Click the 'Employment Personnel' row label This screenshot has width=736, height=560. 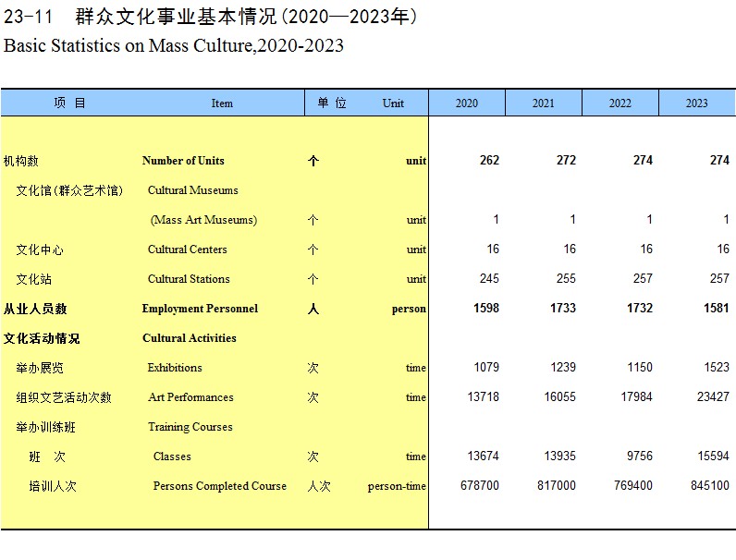[200, 309]
